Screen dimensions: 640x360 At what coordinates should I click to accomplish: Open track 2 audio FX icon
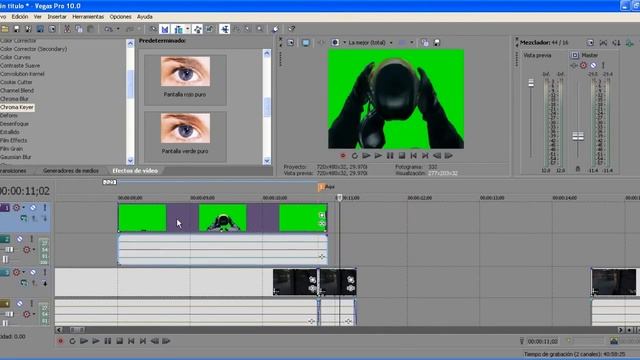(27, 249)
